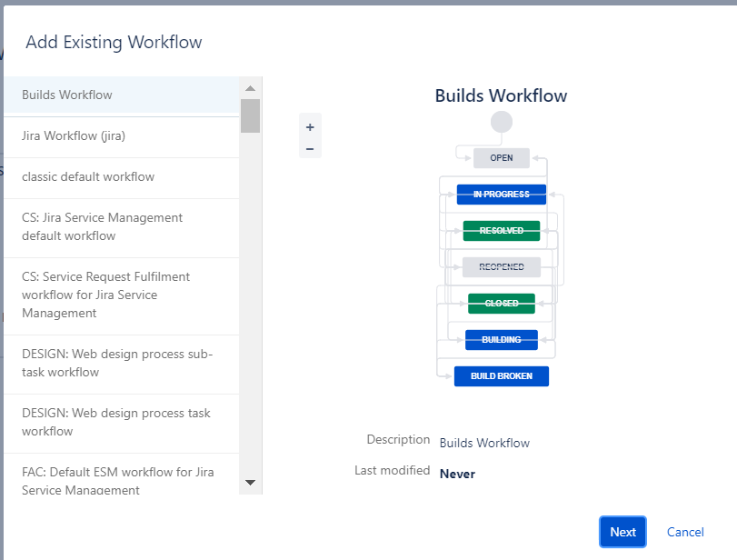Click the BUILD BROKEN status node
737x560 pixels.
[x=502, y=376]
